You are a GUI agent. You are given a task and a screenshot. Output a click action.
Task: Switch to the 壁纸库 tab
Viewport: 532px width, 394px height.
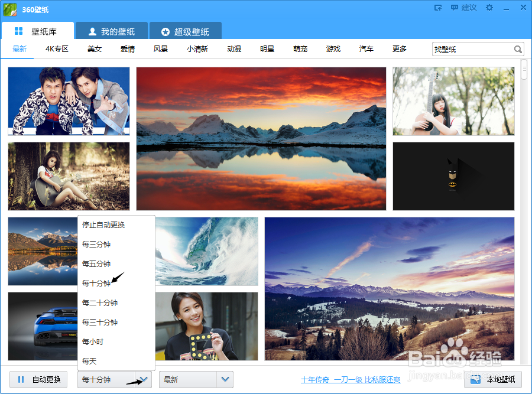tap(38, 31)
